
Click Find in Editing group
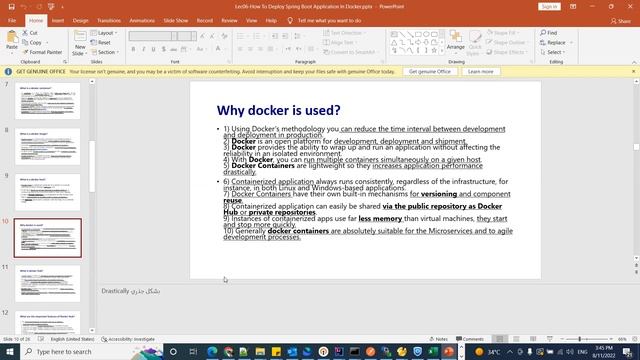(x=548, y=33)
